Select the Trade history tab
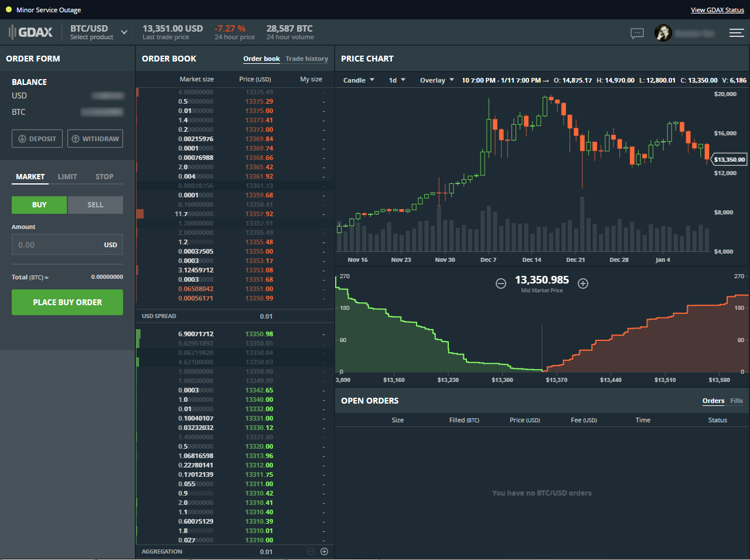The width and height of the screenshot is (750, 560). click(x=307, y=59)
